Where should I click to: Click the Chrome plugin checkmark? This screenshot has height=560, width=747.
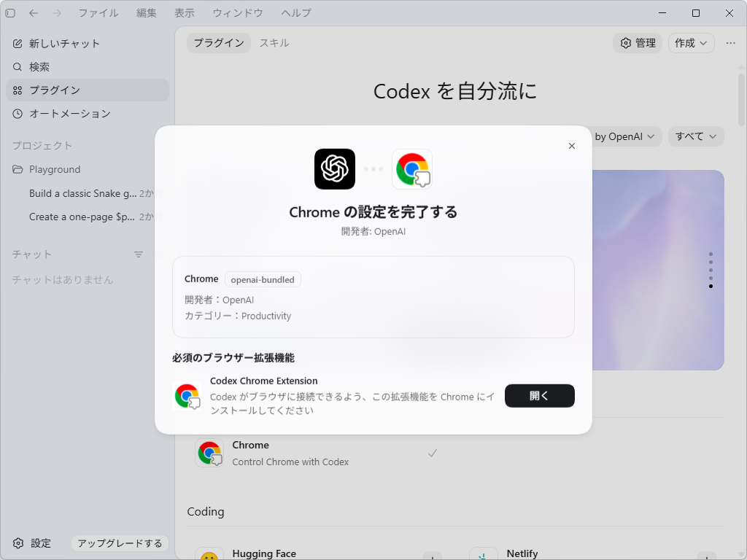[432, 453]
